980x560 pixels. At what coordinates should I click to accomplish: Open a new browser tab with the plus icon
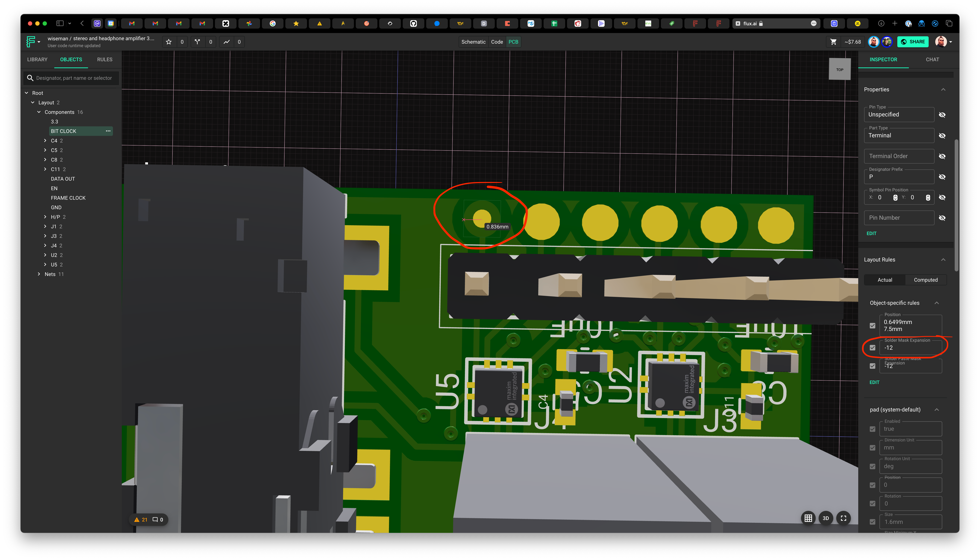pyautogui.click(x=895, y=23)
